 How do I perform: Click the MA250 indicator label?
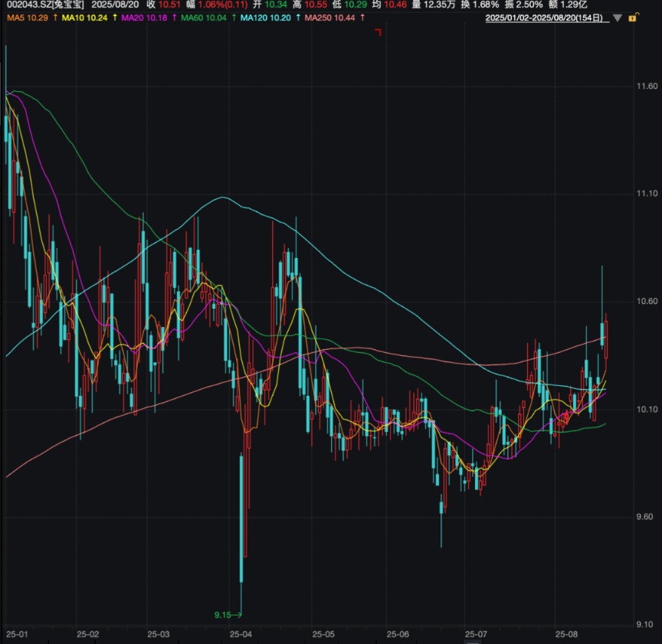329,17
